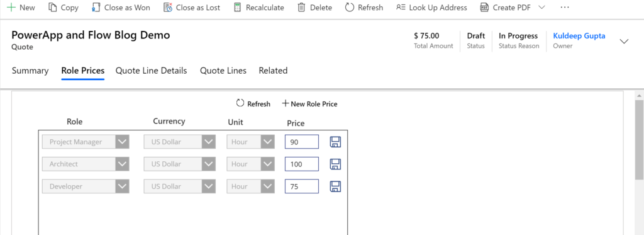Add a New Role Price

pos(309,104)
